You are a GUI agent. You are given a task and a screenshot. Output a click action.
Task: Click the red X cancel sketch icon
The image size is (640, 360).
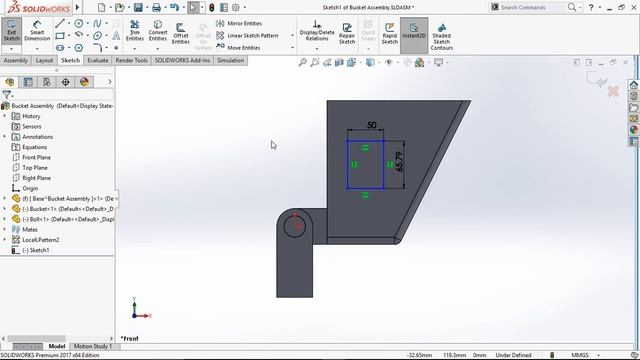tap(613, 91)
